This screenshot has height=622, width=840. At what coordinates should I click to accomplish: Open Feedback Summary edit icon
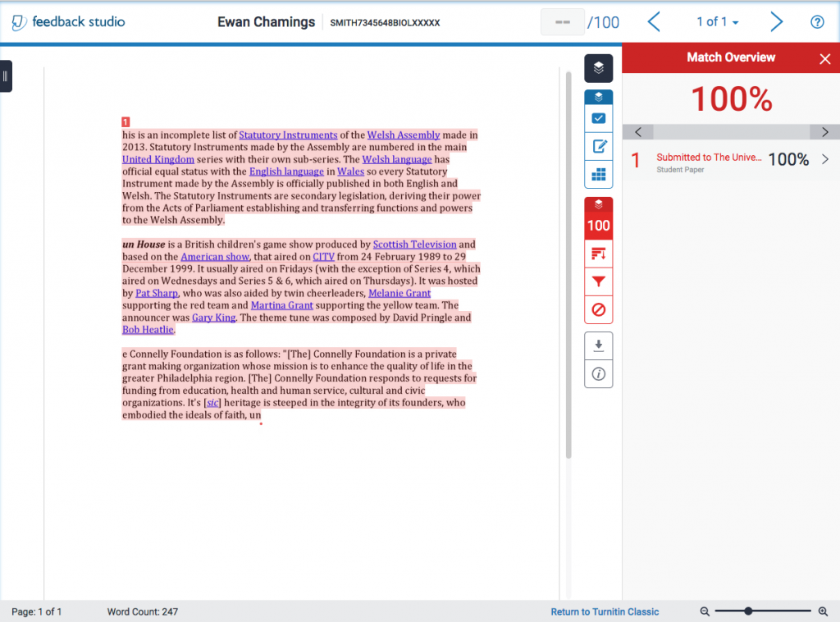[598, 146]
